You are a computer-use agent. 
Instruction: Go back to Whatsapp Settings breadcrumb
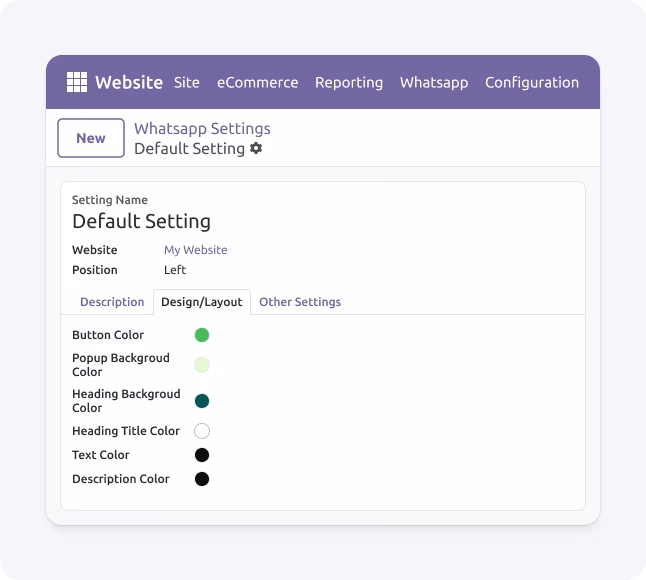tap(202, 129)
